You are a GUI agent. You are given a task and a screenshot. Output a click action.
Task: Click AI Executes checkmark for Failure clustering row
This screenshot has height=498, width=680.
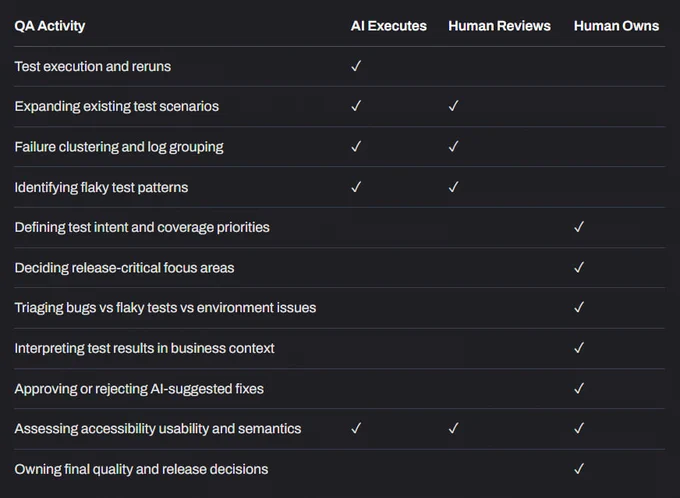click(x=356, y=147)
